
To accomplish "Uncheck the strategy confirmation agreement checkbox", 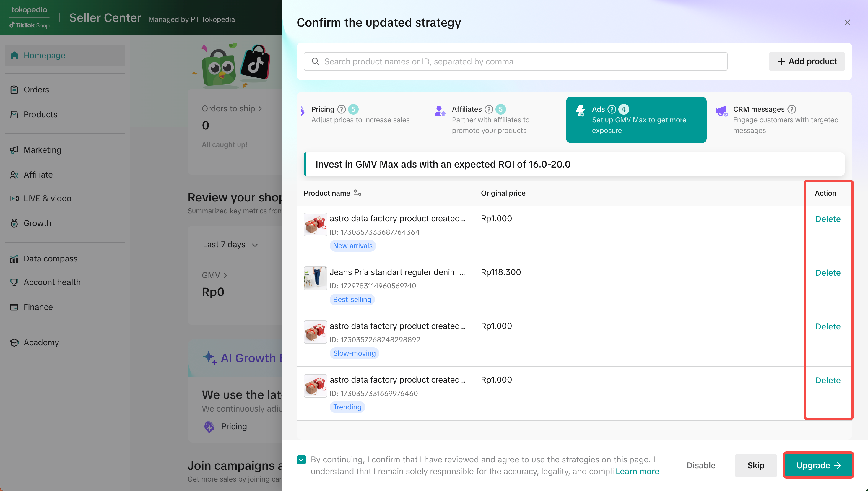I will coord(301,460).
